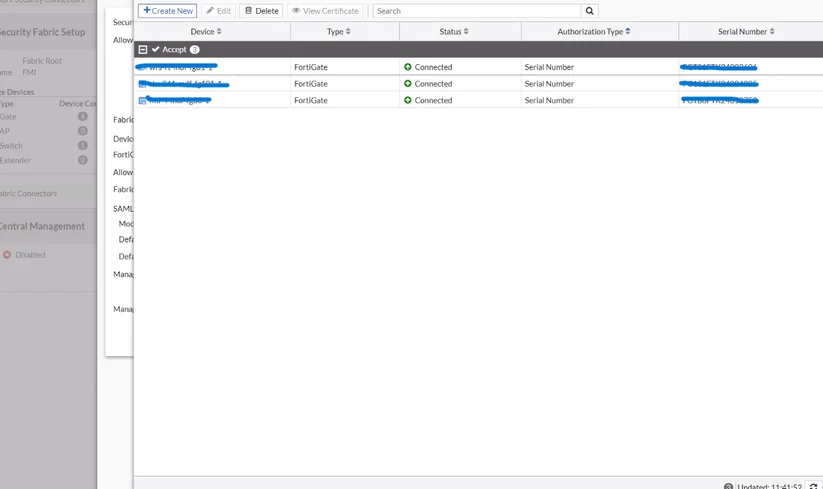Sort by Serial Number column
Image resolution: width=823 pixels, height=489 pixels.
coord(746,31)
